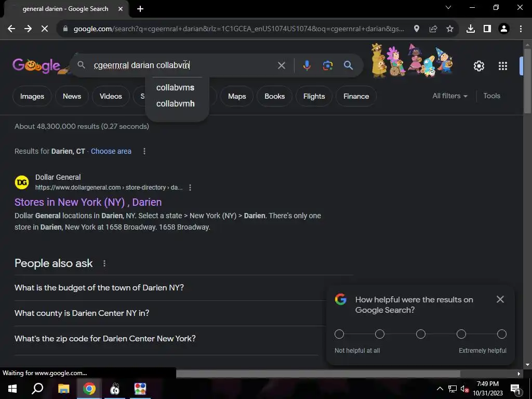Clear the search box with the X

281,65
